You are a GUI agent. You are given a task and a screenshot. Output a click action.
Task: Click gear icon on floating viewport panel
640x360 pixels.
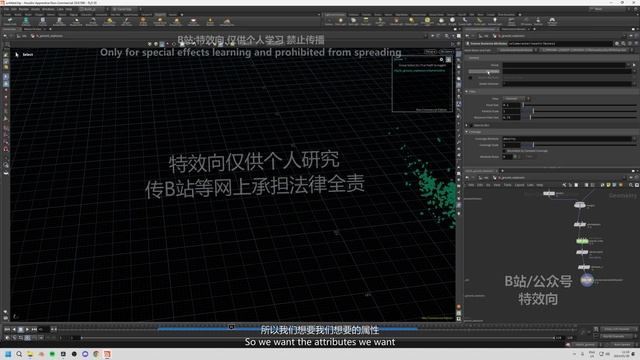441,60
